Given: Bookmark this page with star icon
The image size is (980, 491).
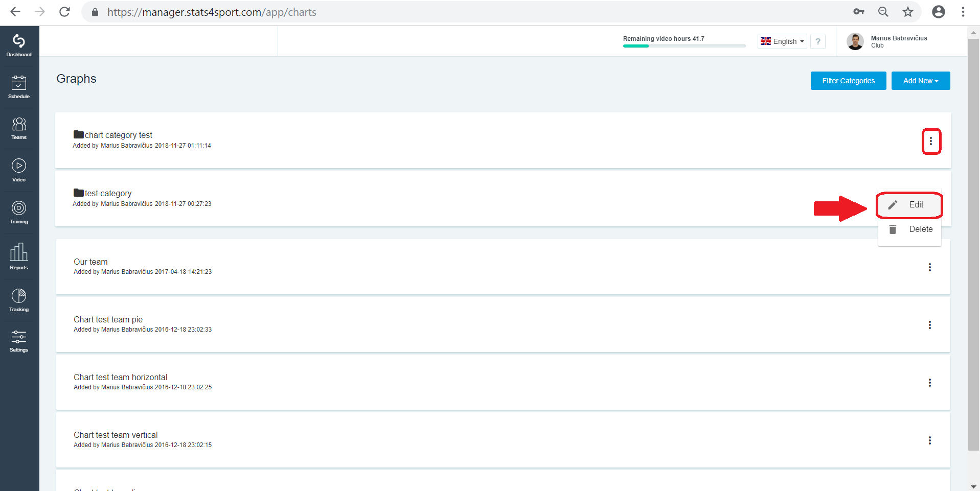Looking at the screenshot, I should point(907,12).
